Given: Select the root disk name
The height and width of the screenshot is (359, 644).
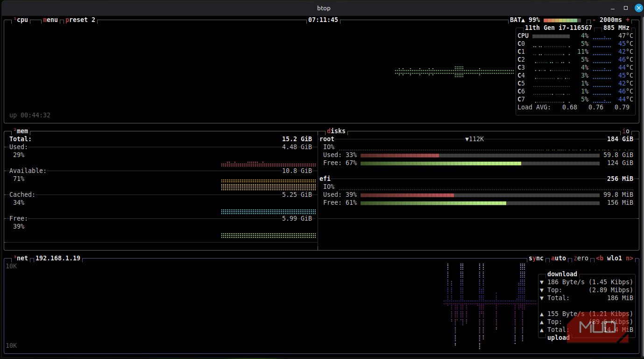Looking at the screenshot, I should 327,139.
